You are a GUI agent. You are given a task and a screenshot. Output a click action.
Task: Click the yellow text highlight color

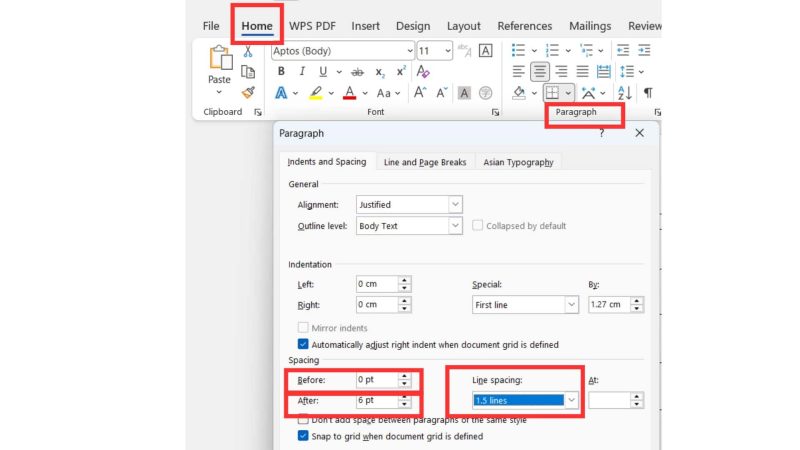(x=316, y=93)
